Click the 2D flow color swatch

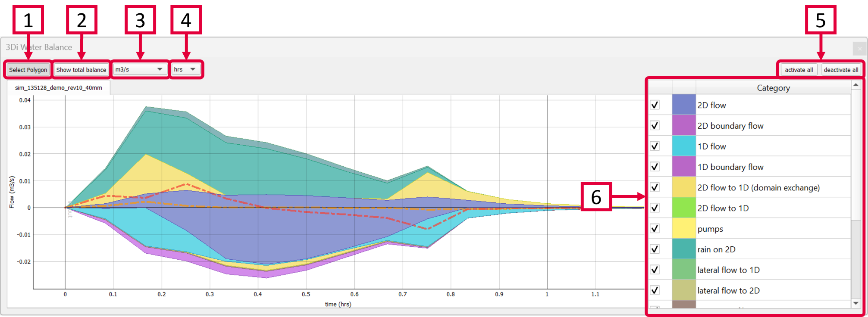pyautogui.click(x=683, y=105)
